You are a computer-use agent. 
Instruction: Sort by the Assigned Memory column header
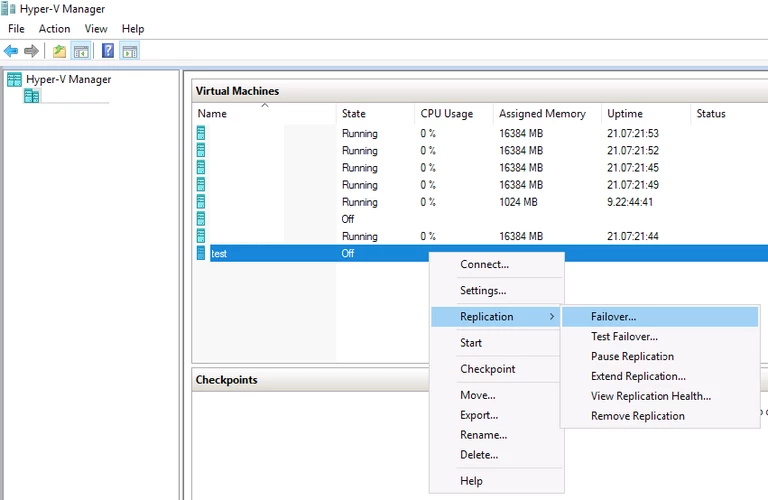pos(547,114)
